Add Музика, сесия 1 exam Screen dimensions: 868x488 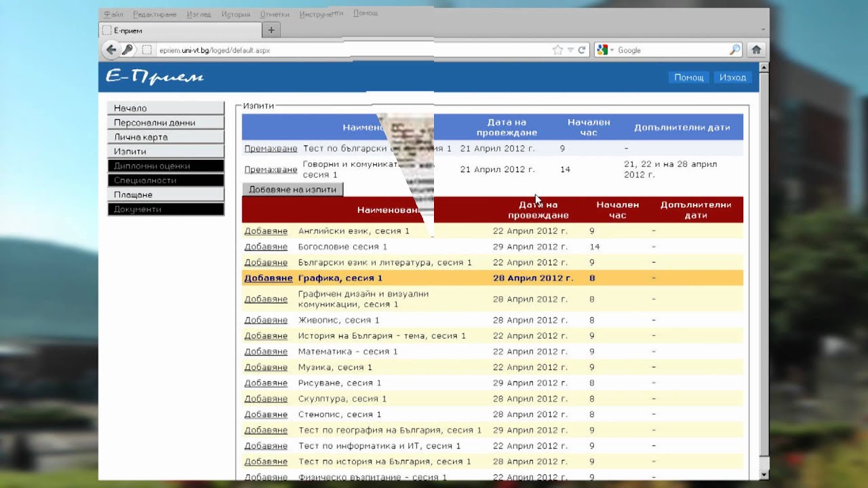[266, 367]
